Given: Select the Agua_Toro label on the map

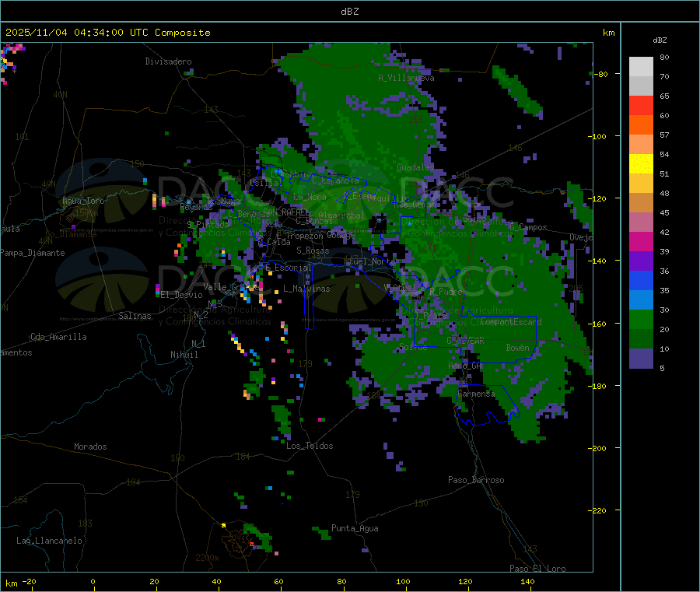Looking at the screenshot, I should tap(83, 201).
